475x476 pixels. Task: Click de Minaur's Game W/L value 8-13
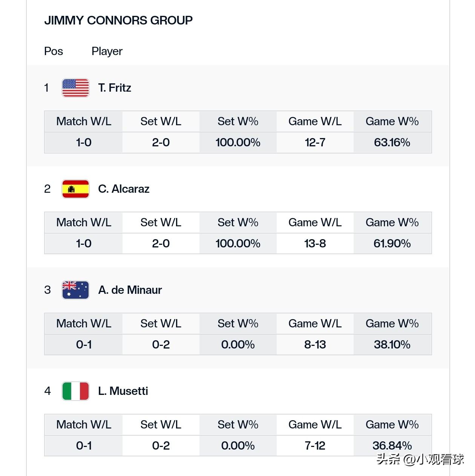(x=315, y=345)
